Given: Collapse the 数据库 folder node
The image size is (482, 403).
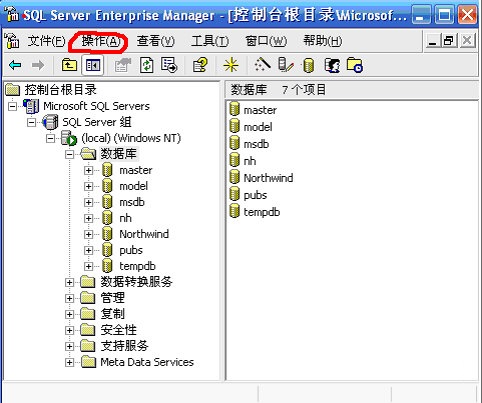Looking at the screenshot, I should [x=69, y=154].
